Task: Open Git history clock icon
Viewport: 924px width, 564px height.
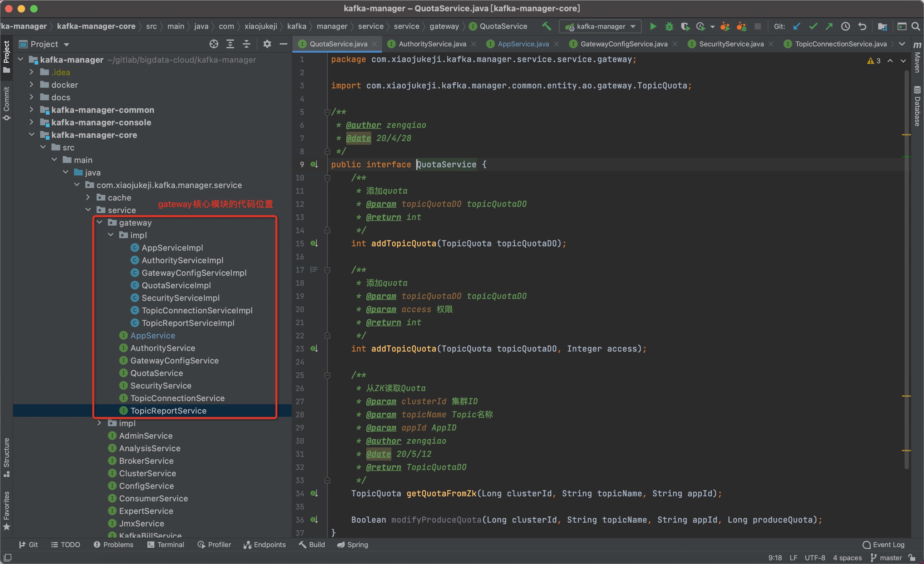Action: pos(845,26)
